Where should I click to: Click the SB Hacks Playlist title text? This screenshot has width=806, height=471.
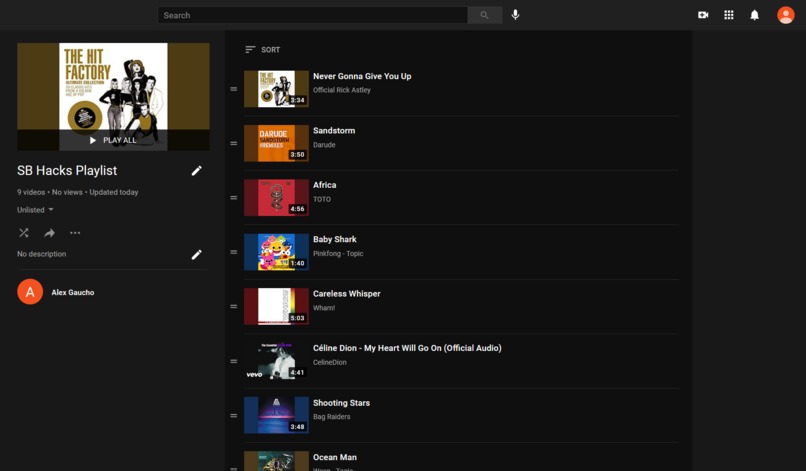(67, 171)
